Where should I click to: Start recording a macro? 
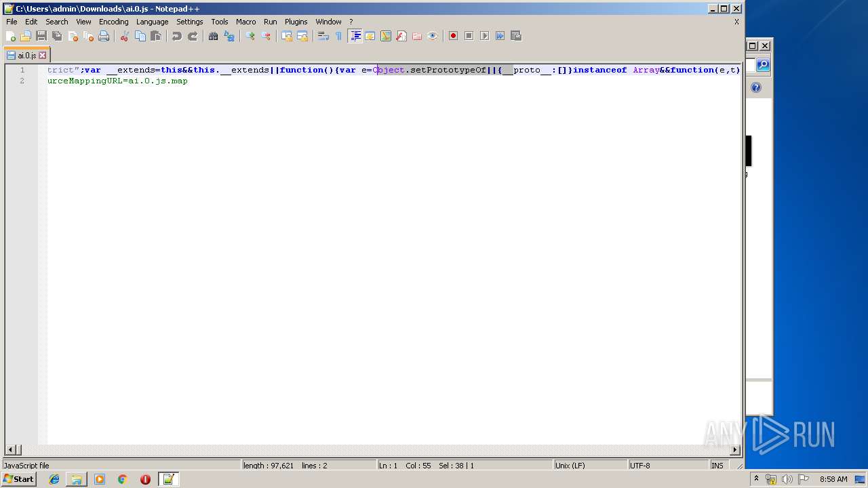[x=453, y=36]
